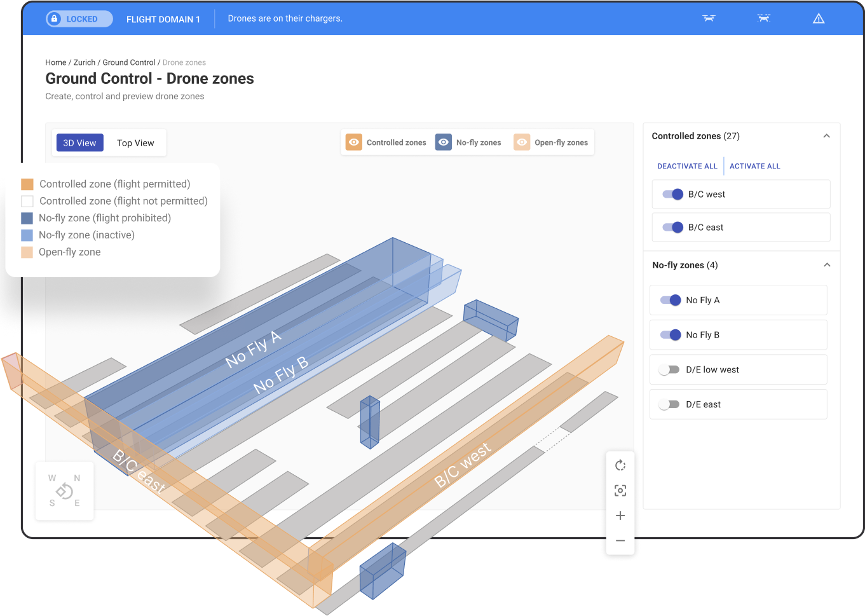The image size is (865, 616).
Task: Open Ground Control breadcrumb link
Action: [129, 62]
